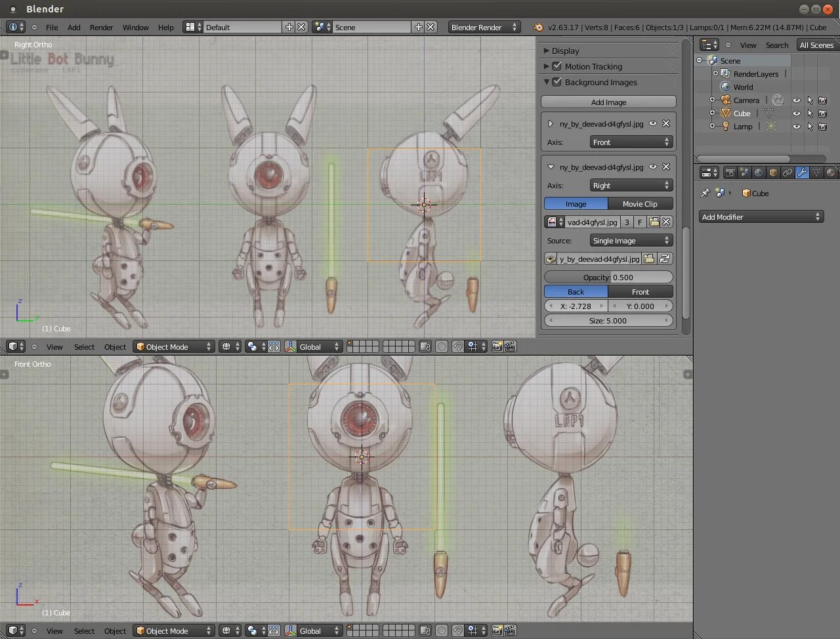Click the Add Image button

coord(609,102)
